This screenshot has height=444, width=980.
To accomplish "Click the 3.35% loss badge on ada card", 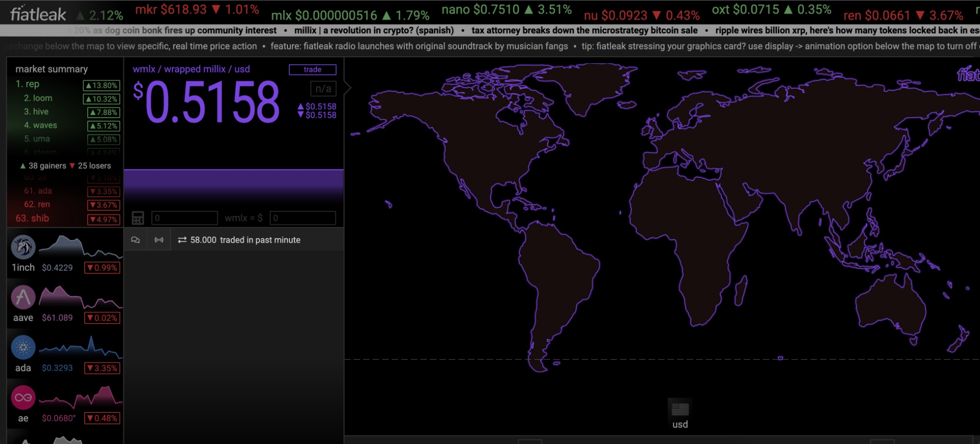I will (x=102, y=368).
